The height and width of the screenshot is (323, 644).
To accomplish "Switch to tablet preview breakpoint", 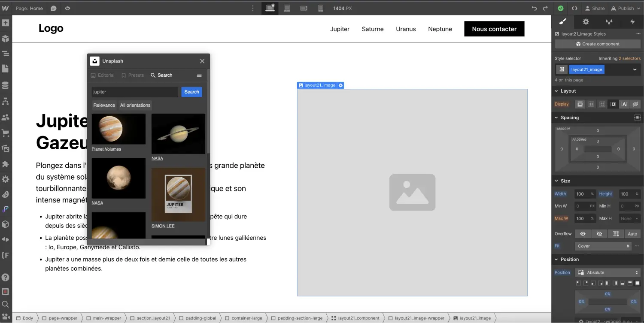I will (287, 8).
